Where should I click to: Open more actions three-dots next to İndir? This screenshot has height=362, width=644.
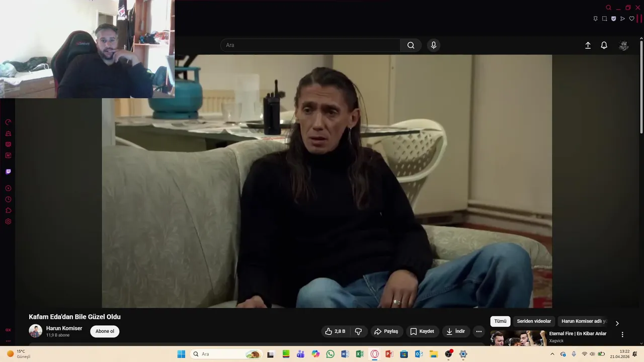479,331
